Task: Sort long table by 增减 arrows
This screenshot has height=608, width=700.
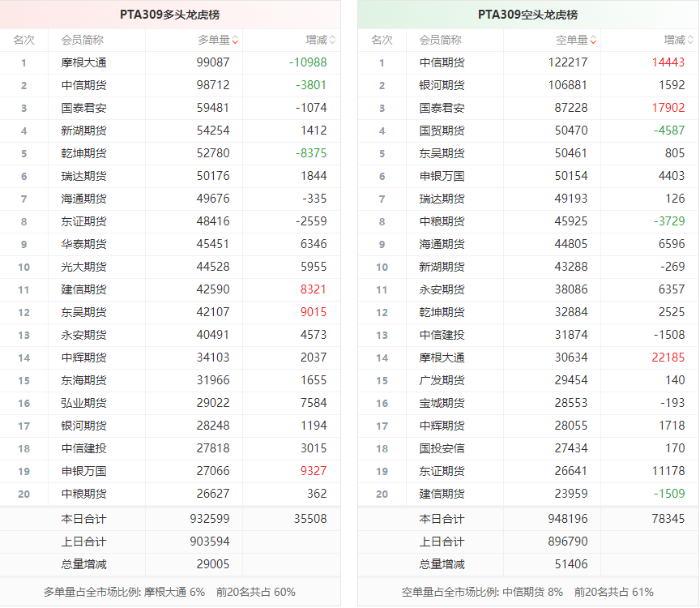Action: click(x=332, y=41)
